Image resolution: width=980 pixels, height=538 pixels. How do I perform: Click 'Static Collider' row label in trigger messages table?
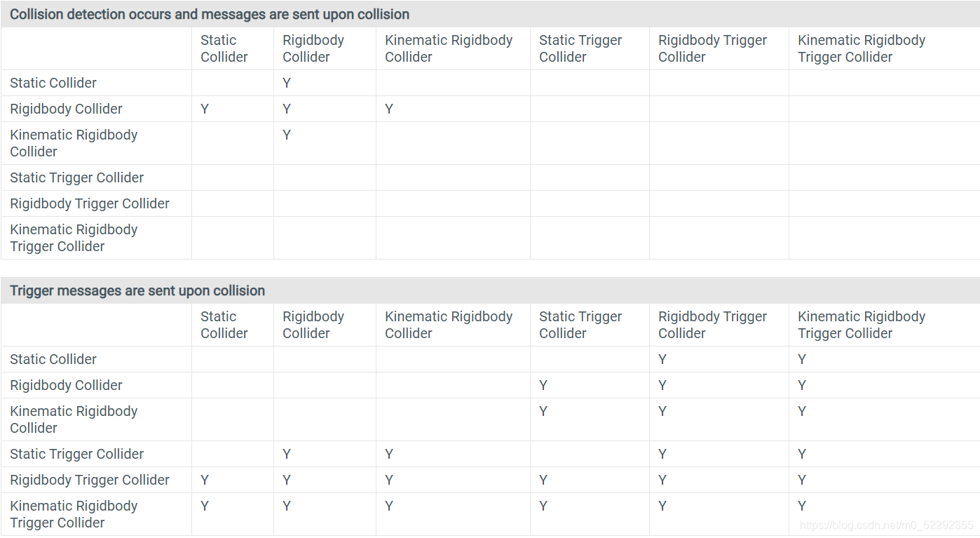pos(53,359)
